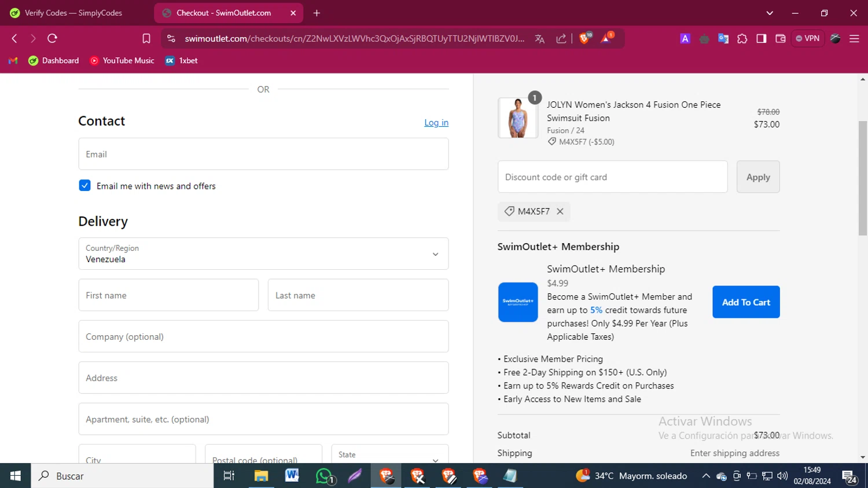Toggle the browser sidebar panel
Viewport: 868px width, 488px height.
click(x=762, y=39)
